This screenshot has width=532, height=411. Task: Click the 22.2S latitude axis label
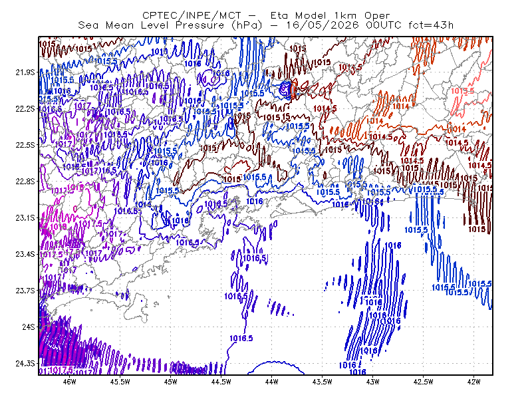pyautogui.click(x=25, y=108)
